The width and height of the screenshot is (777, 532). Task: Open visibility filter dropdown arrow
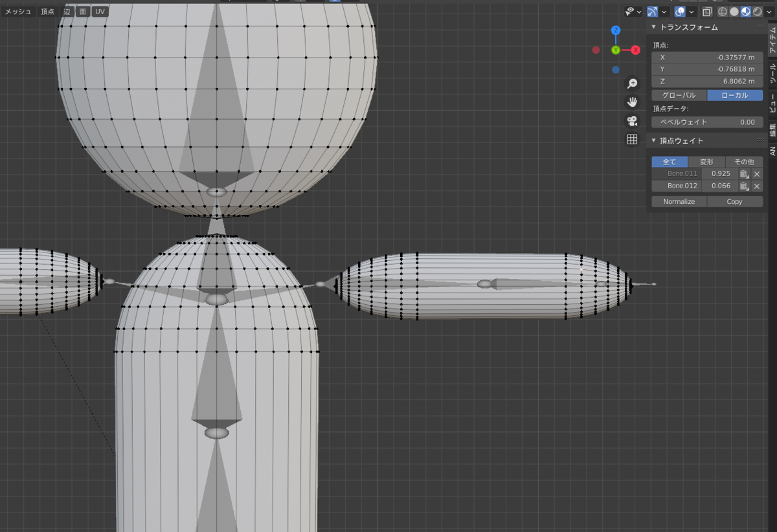639,12
